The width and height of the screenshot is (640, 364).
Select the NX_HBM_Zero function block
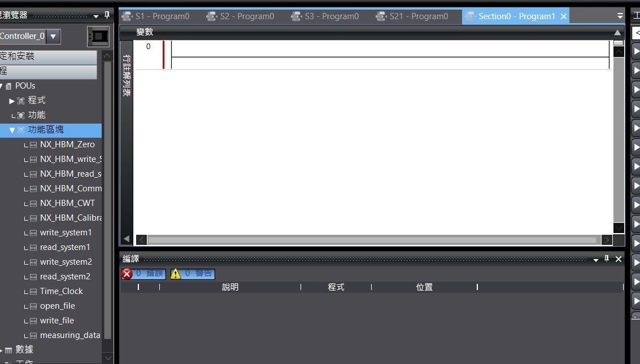pyautogui.click(x=67, y=144)
